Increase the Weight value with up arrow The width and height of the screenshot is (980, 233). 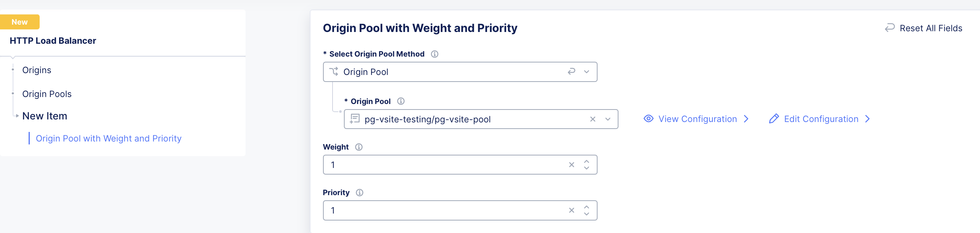click(587, 161)
